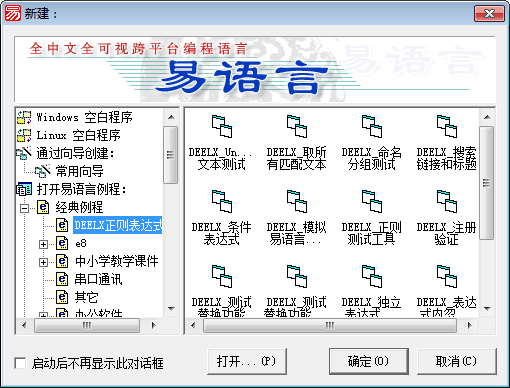Select the DEELX_正则测试工具 example icon
The height and width of the screenshot is (388, 510).
372,201
